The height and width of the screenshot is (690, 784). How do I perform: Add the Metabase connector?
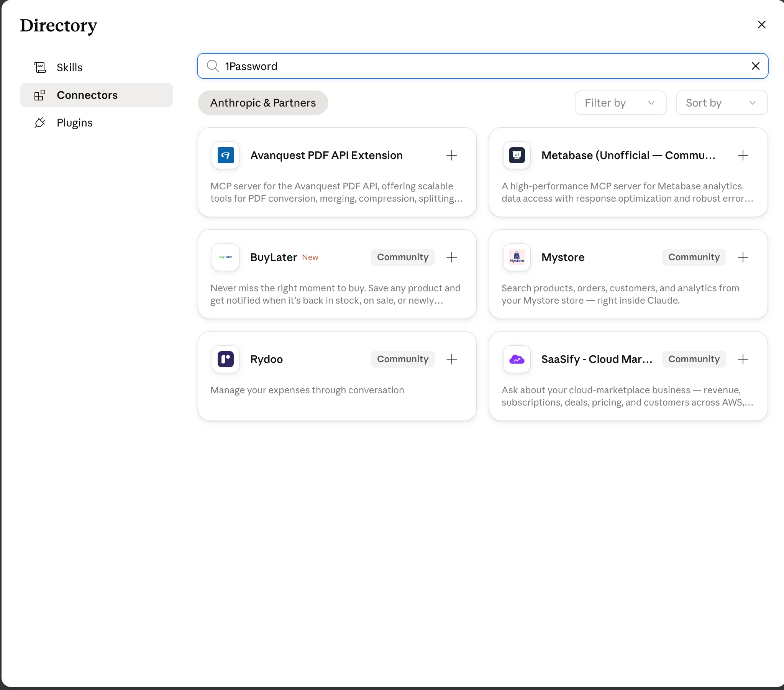(743, 155)
